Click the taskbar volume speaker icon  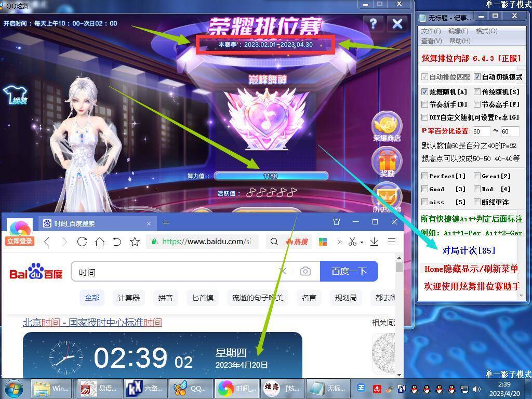(x=477, y=389)
